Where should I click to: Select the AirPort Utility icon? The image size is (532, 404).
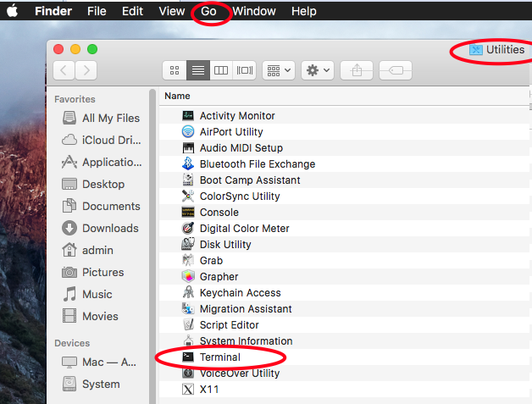pos(188,131)
